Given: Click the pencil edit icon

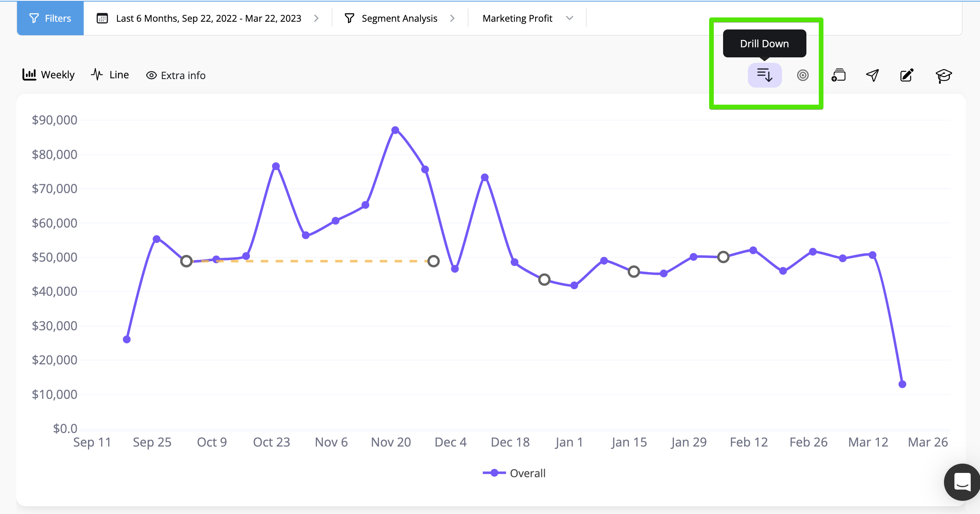Looking at the screenshot, I should (x=906, y=75).
